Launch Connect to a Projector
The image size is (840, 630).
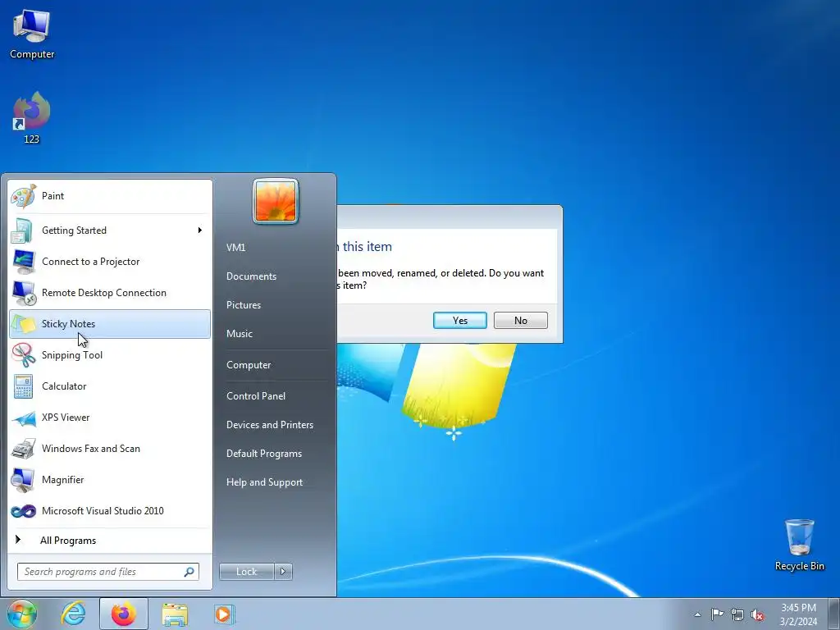[x=110, y=262]
